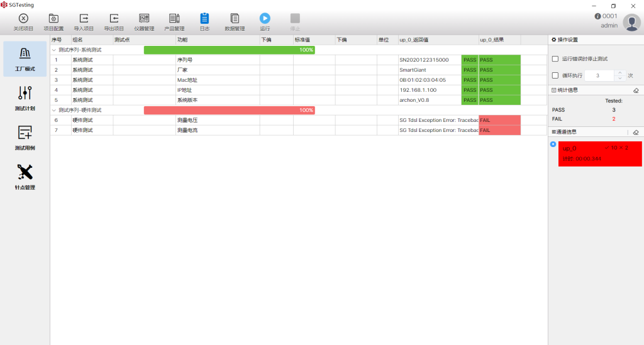This screenshot has height=345, width=644.
Task: Click the archon_V0.8 return value
Action: point(414,100)
